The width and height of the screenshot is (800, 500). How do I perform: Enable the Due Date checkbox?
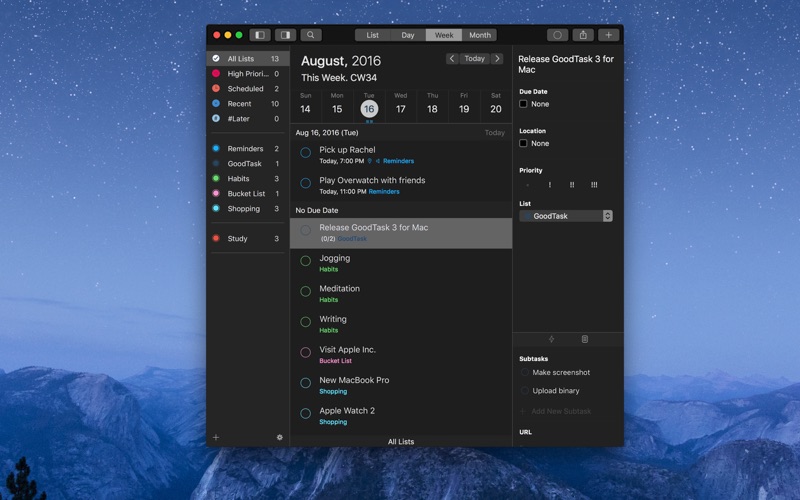(x=523, y=104)
